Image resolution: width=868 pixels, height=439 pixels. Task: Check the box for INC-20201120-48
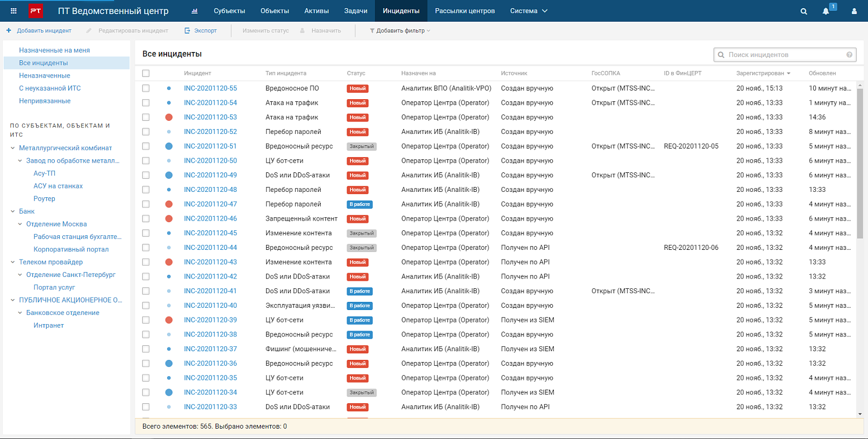pos(146,190)
